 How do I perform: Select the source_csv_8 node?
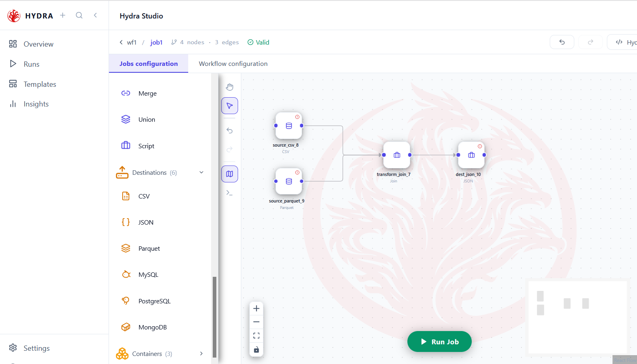[289, 126]
